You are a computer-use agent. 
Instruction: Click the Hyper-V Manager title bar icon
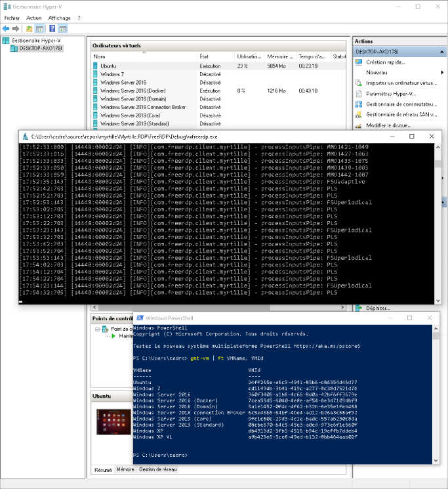click(7, 7)
